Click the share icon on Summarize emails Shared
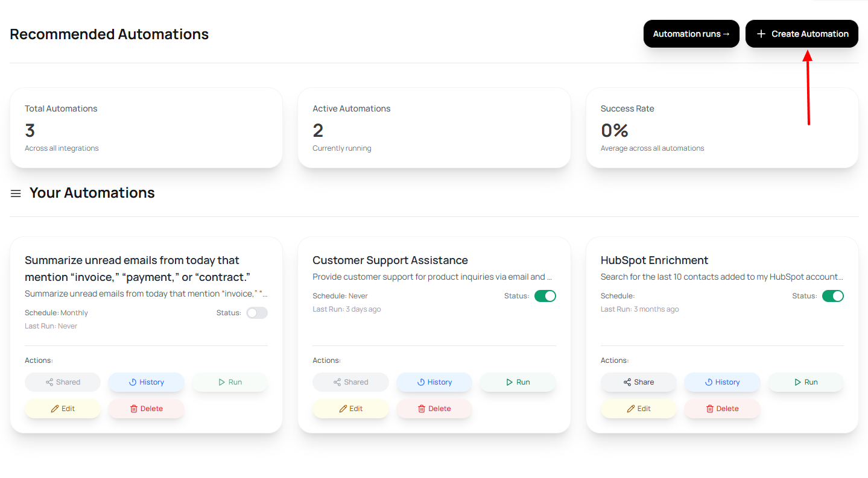This screenshot has height=478, width=868. 49,382
